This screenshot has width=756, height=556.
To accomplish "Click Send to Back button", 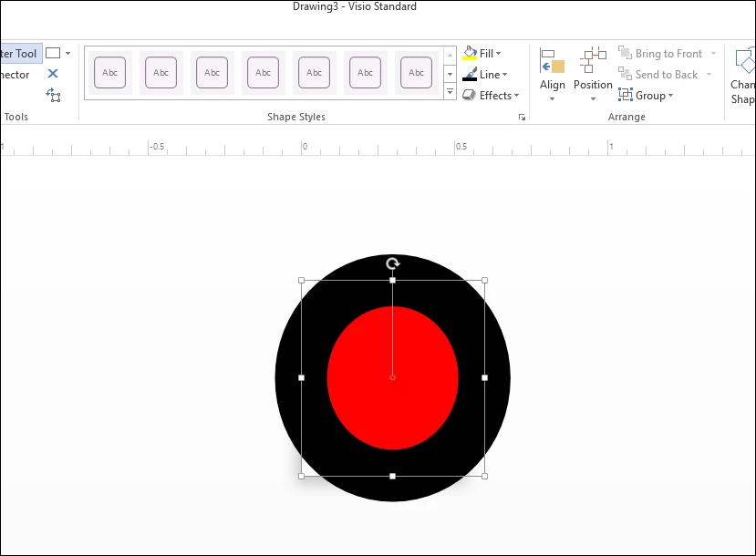I will (658, 75).
